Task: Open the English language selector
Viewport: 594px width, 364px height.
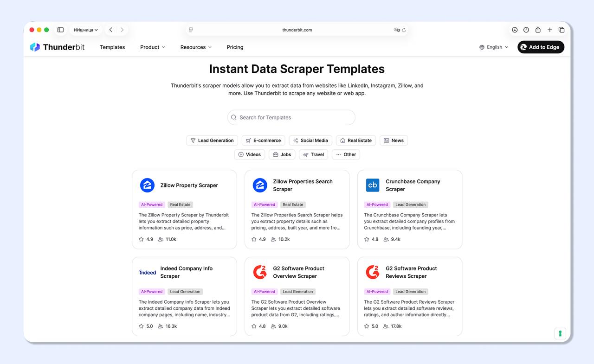Action: [494, 47]
